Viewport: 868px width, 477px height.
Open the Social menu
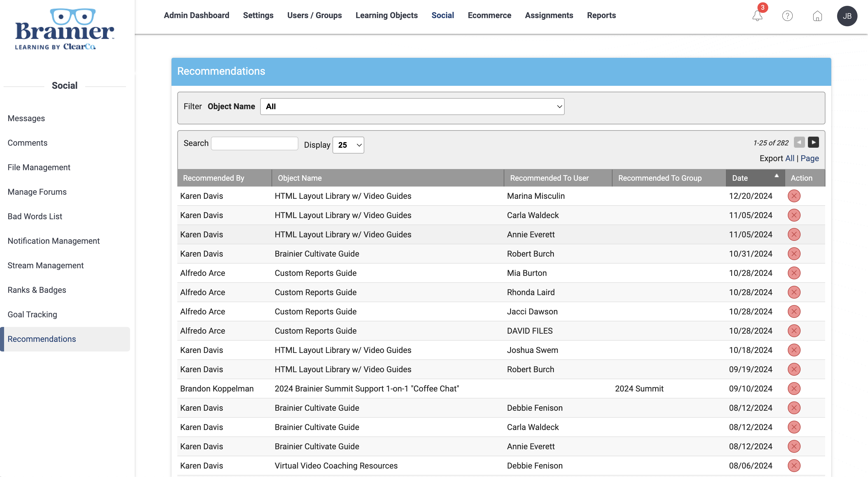[x=442, y=15]
